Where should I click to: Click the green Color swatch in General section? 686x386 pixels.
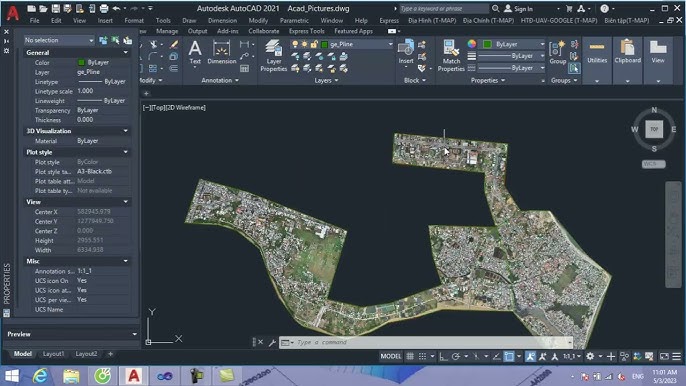pos(81,63)
